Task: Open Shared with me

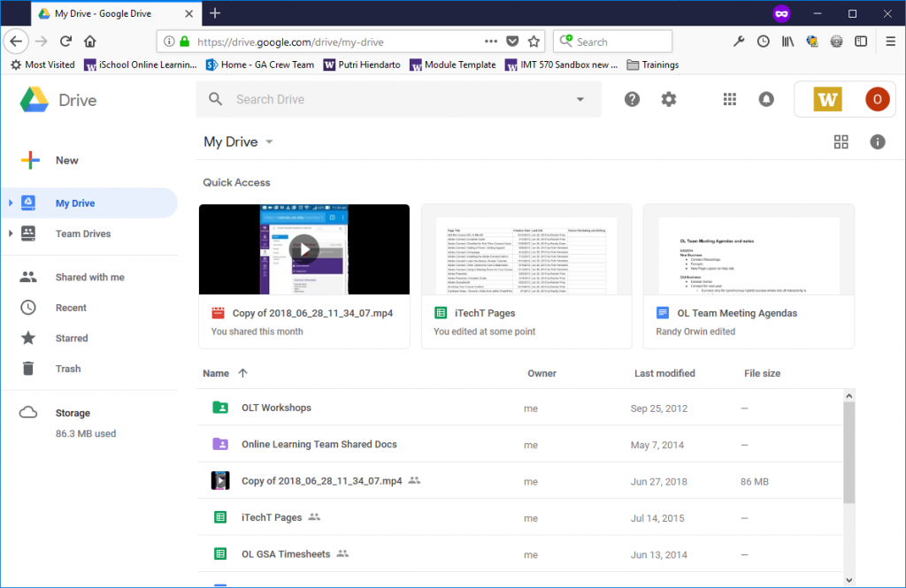Action: pos(89,278)
